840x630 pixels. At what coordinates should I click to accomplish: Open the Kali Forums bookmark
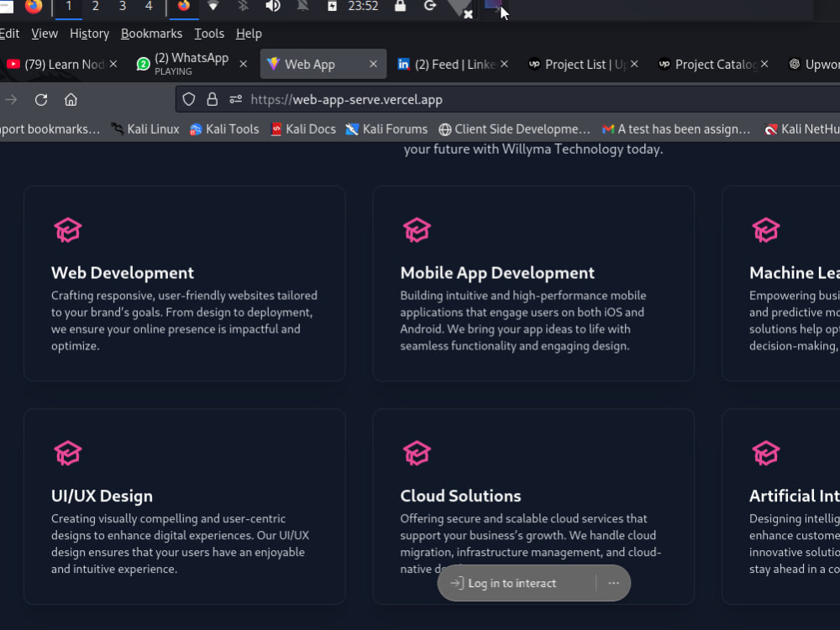click(386, 129)
